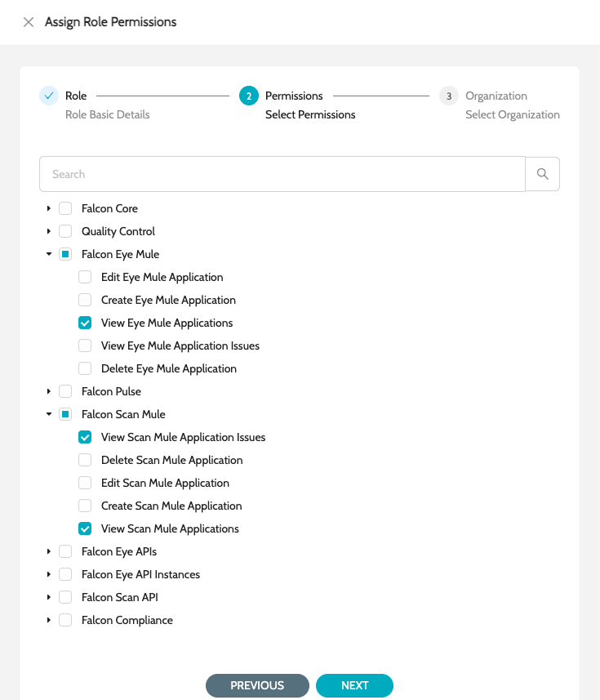The image size is (600, 700).
Task: Click the Permissions step label
Action: pos(294,96)
